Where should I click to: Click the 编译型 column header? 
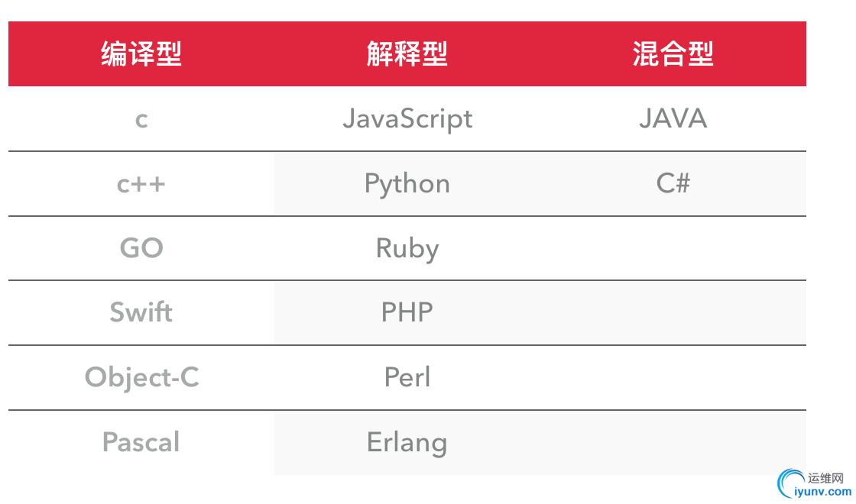[141, 54]
